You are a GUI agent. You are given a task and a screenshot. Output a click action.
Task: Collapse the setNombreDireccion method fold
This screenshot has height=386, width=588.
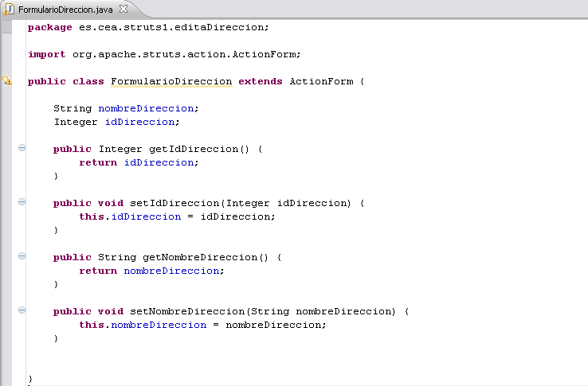[x=22, y=310]
